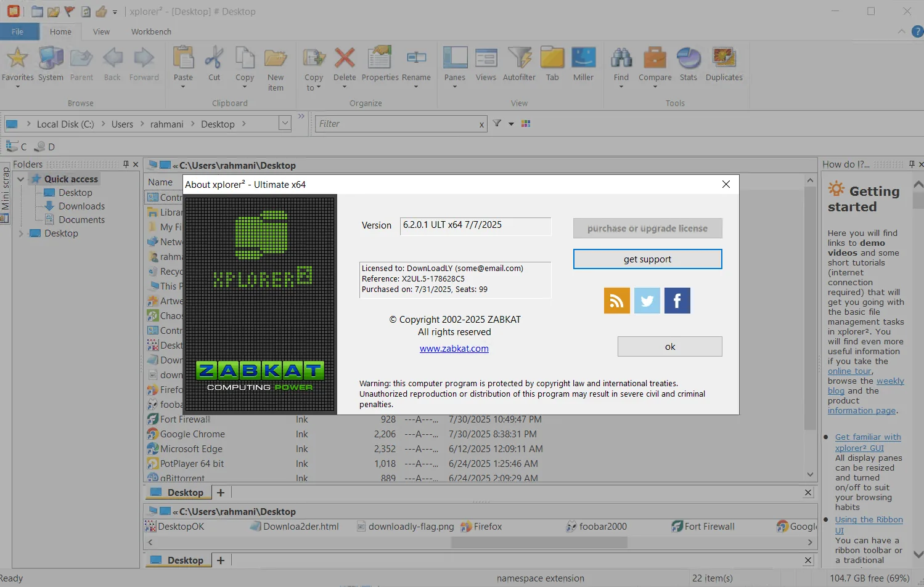Viewport: 924px width, 587px height.
Task: Click purchase or upgrade license button
Action: pyautogui.click(x=647, y=229)
